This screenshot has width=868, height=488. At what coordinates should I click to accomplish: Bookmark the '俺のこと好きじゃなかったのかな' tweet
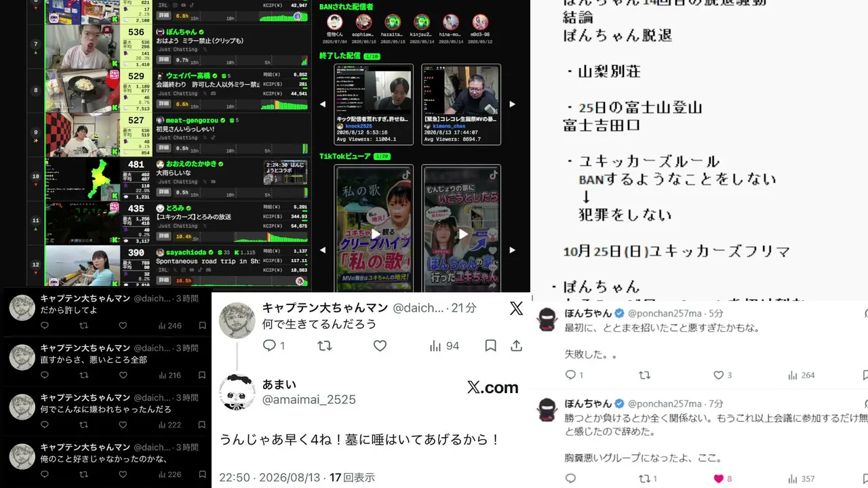pyautogui.click(x=202, y=474)
